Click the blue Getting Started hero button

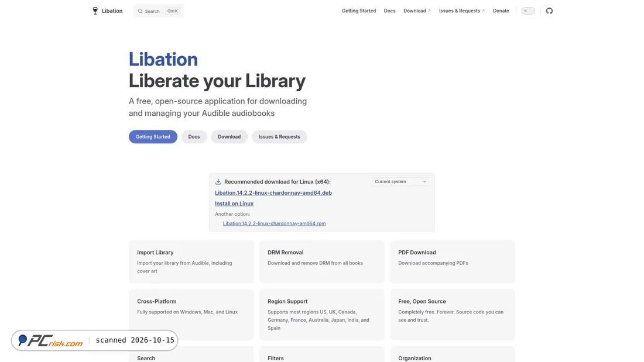pyautogui.click(x=153, y=137)
